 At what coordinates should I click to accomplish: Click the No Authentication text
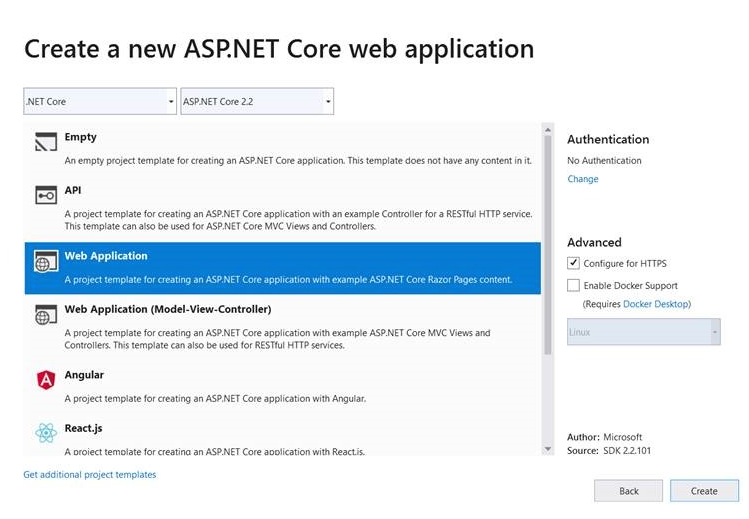pyautogui.click(x=604, y=161)
